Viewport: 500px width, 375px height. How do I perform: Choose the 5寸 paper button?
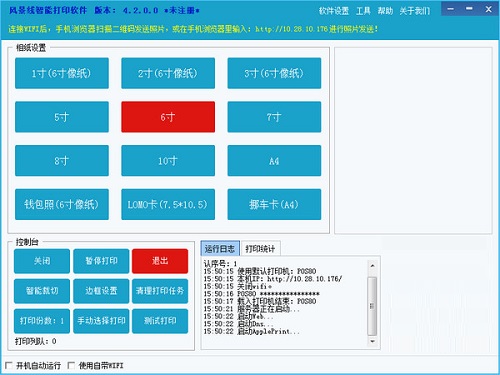62,117
